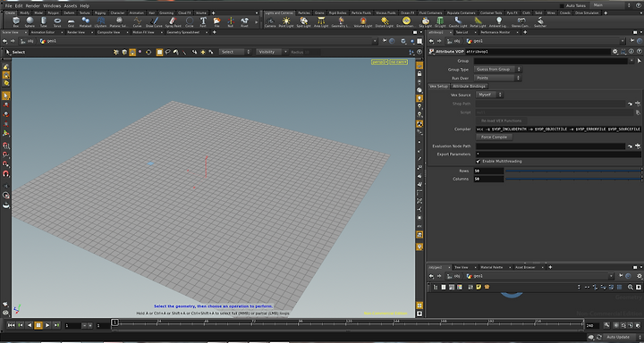Toggle pin on network pane path bar
This screenshot has width=644, height=343.
pyautogui.click(x=622, y=276)
